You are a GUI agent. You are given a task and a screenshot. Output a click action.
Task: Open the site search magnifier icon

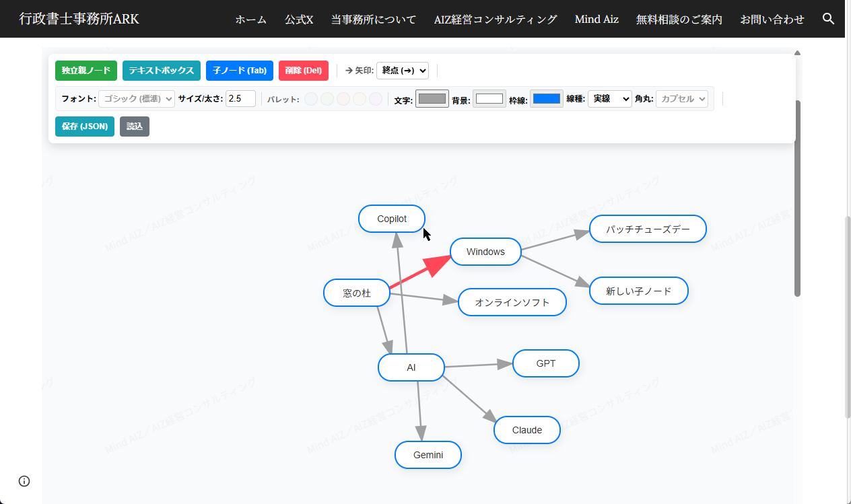[x=829, y=19]
